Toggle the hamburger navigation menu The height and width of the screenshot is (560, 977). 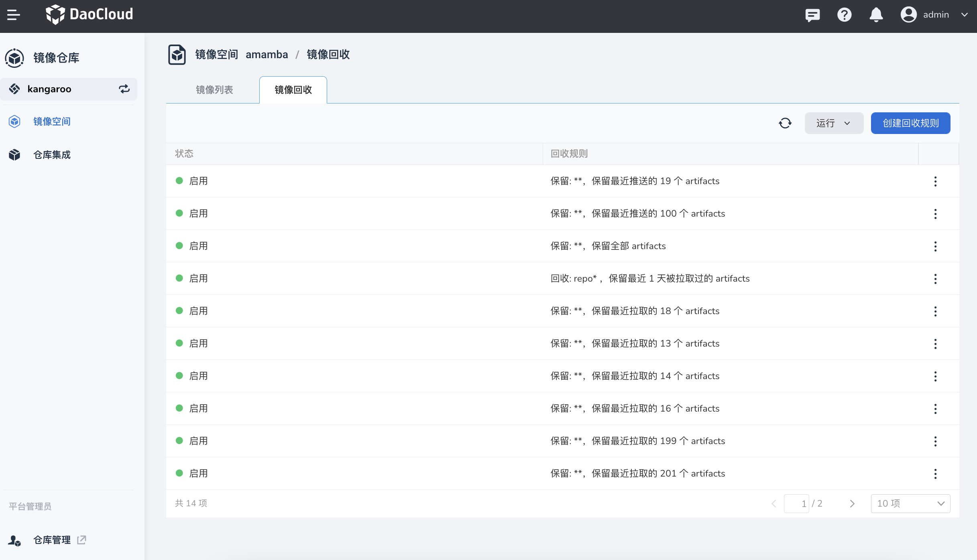pyautogui.click(x=14, y=15)
